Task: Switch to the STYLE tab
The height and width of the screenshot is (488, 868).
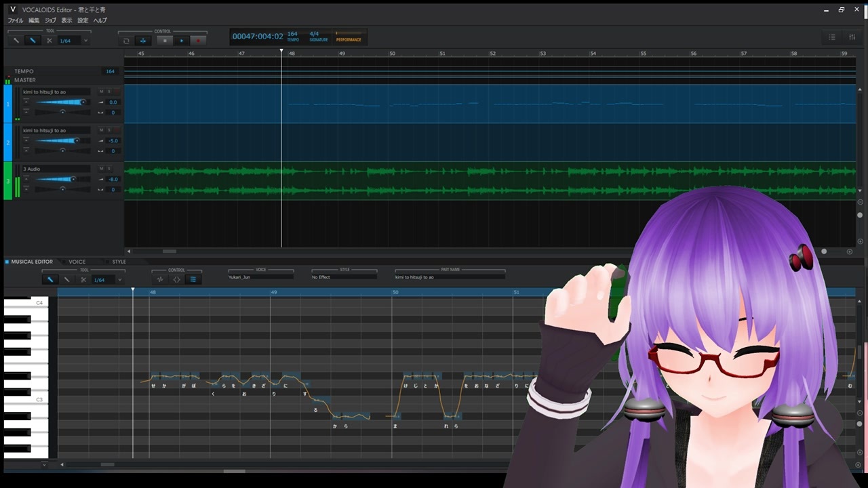Action: pyautogui.click(x=119, y=262)
